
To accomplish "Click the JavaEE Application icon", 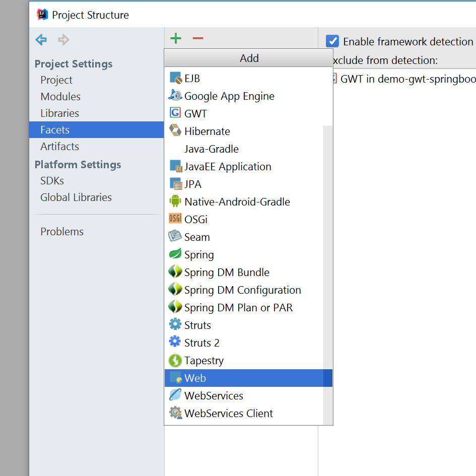I will pyautogui.click(x=175, y=166).
